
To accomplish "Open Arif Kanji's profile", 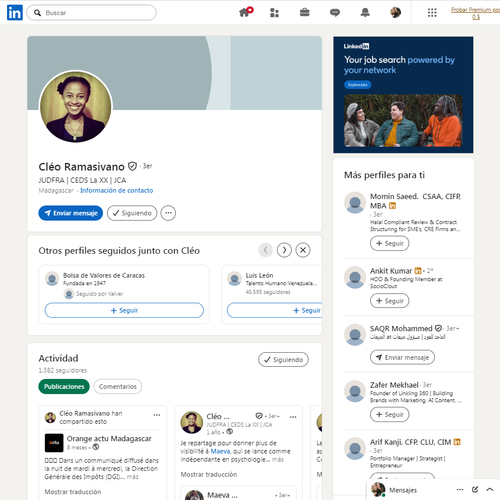I will (x=410, y=442).
